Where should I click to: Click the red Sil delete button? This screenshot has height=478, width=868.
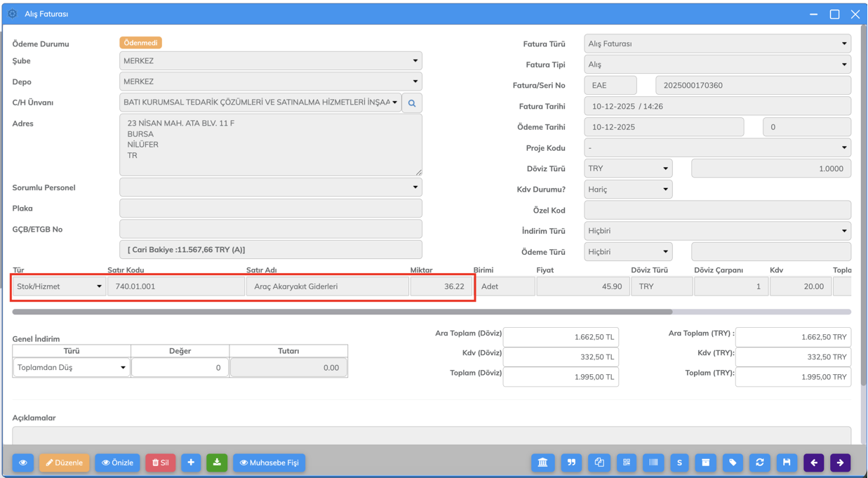(160, 463)
